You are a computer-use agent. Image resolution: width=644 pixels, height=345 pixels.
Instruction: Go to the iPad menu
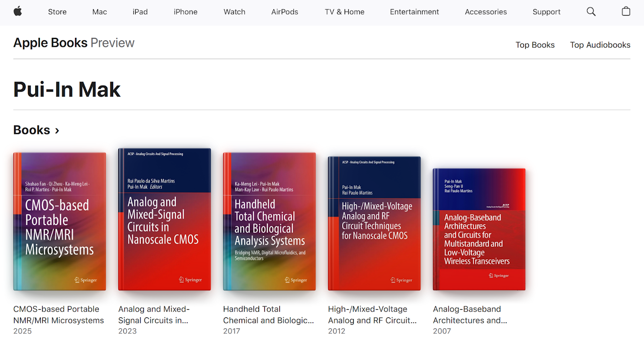(x=140, y=12)
